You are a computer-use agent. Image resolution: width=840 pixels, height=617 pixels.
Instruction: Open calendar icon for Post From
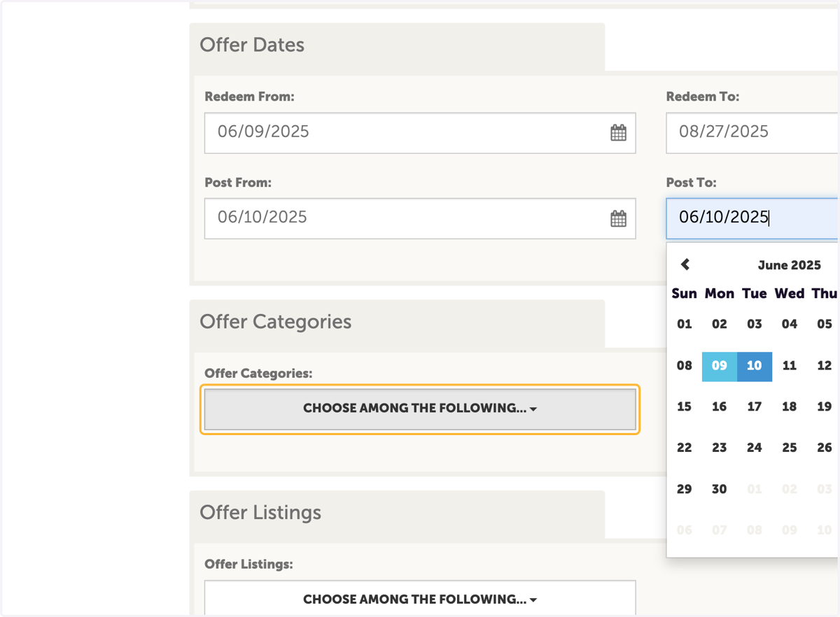(618, 218)
